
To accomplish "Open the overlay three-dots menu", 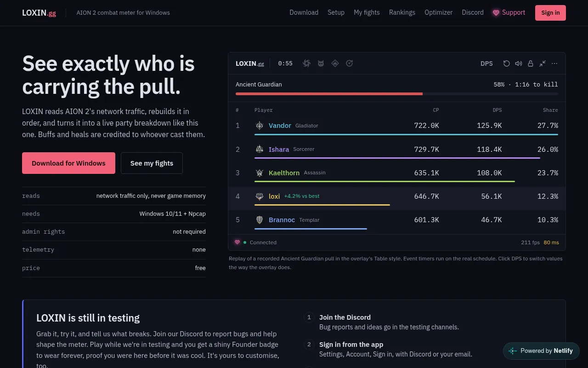I will pos(554,63).
